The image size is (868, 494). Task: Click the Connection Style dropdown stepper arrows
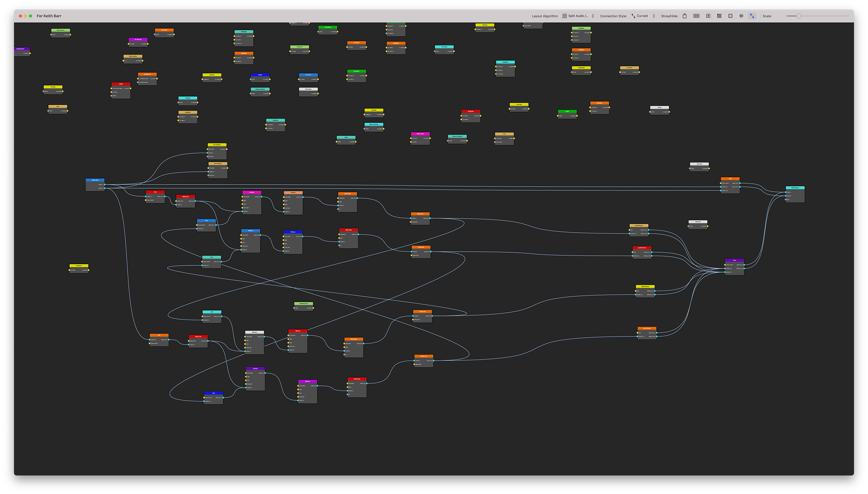click(x=654, y=16)
